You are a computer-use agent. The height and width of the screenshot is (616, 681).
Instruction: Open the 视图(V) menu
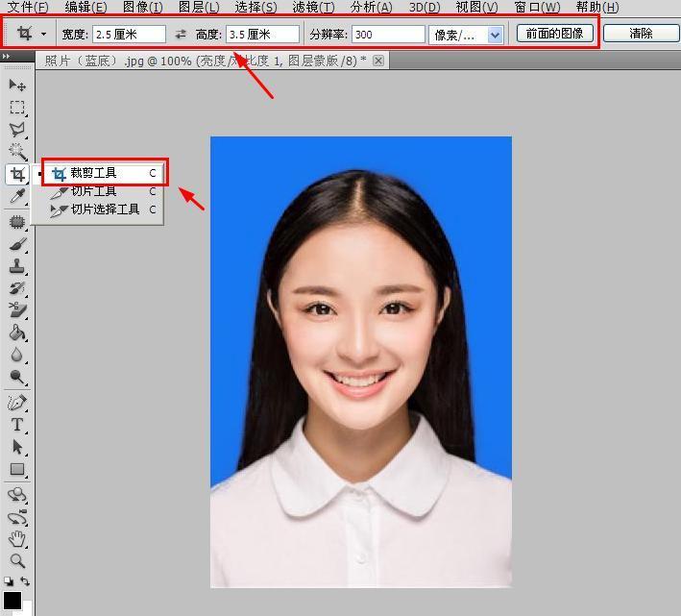(x=476, y=7)
